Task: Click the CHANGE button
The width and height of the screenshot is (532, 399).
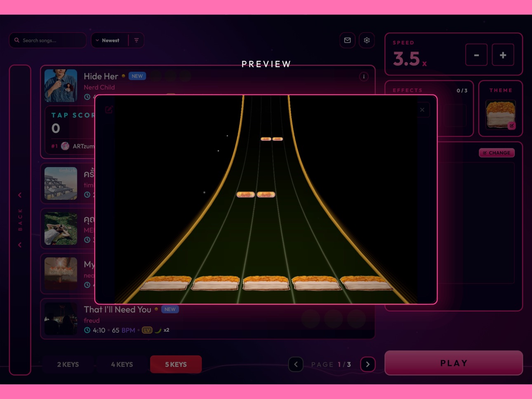Action: pos(497,153)
